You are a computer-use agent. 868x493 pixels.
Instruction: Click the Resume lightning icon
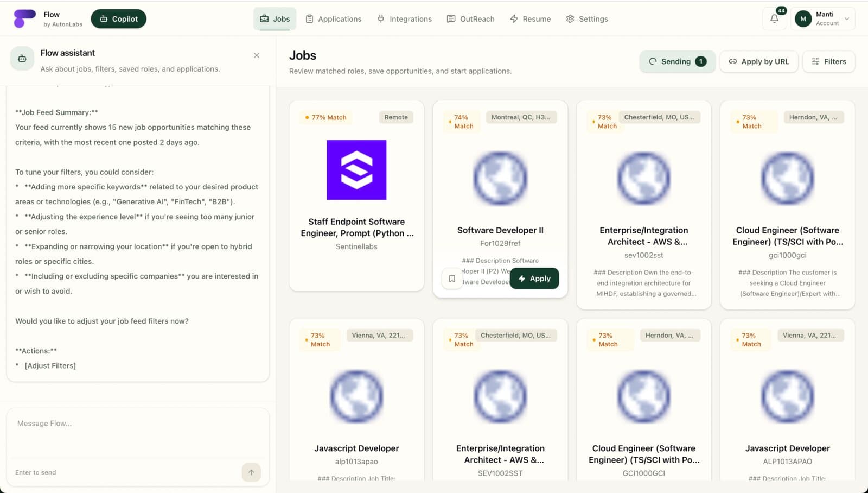[x=514, y=18]
